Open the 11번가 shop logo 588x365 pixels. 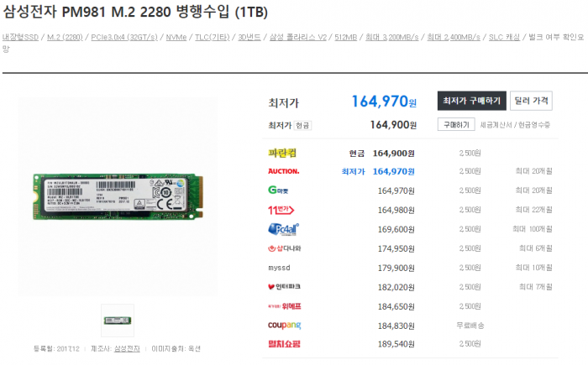point(281,210)
